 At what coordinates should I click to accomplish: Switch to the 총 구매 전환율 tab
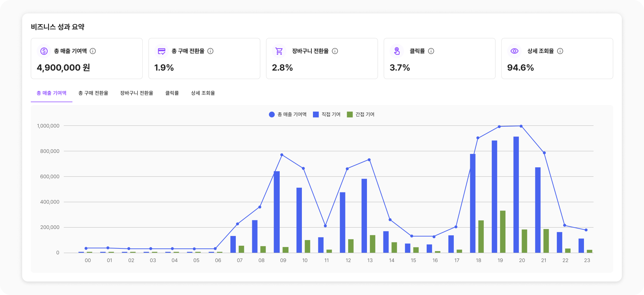pos(93,93)
